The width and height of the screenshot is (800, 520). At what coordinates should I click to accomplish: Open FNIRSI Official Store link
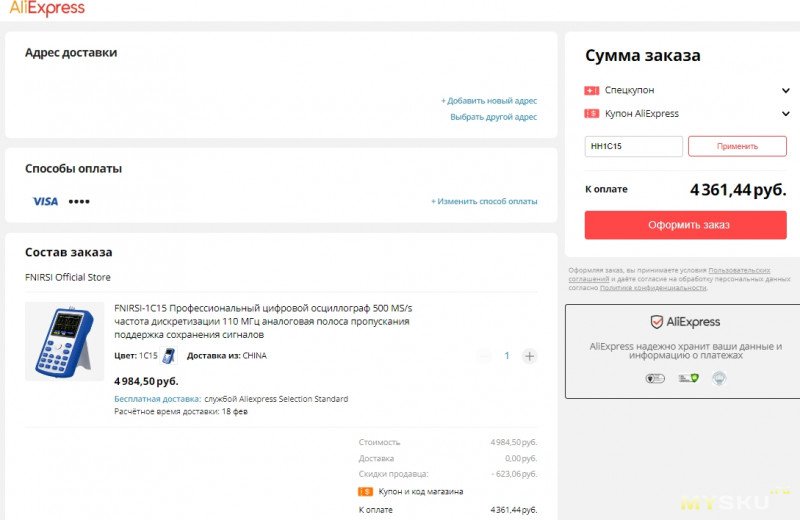pyautogui.click(x=68, y=277)
